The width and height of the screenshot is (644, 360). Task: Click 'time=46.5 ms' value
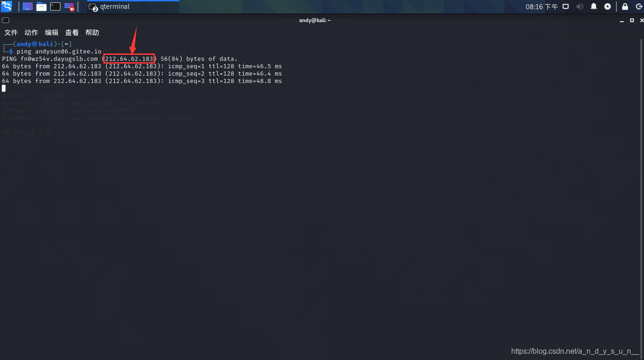tap(260, 66)
